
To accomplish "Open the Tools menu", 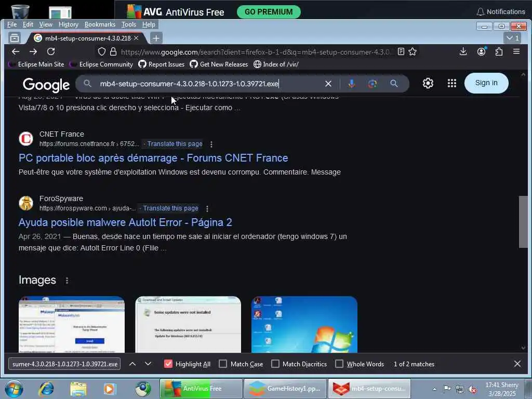I will point(129,24).
